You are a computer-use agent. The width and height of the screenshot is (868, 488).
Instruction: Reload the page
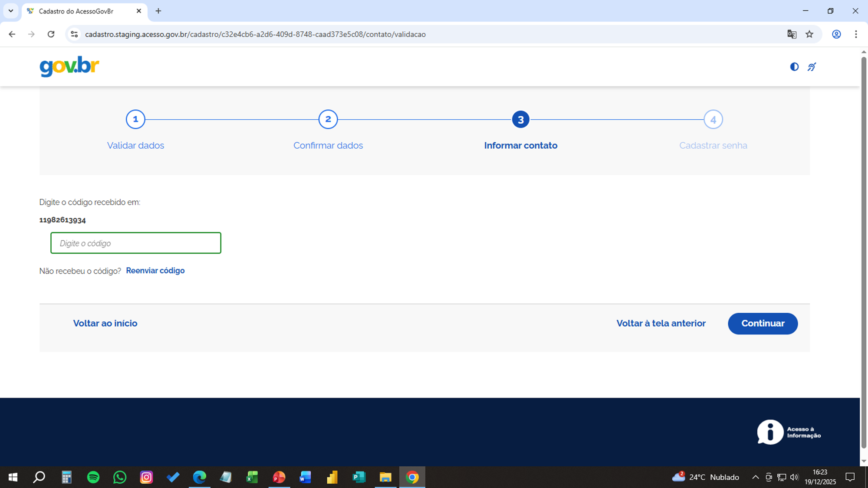(51, 34)
